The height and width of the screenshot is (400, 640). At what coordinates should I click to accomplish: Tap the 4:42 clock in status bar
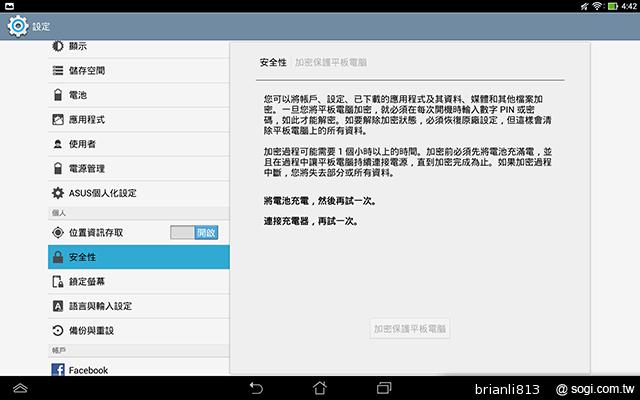pyautogui.click(x=629, y=6)
